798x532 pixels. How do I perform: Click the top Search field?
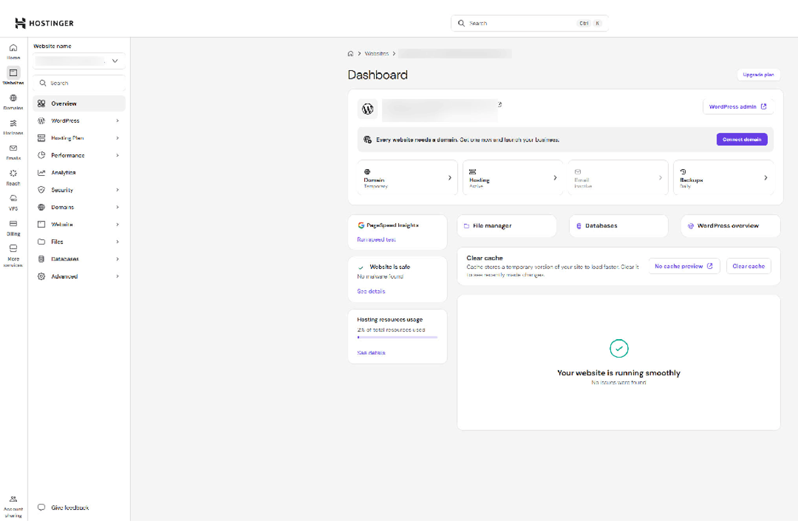pyautogui.click(x=530, y=24)
